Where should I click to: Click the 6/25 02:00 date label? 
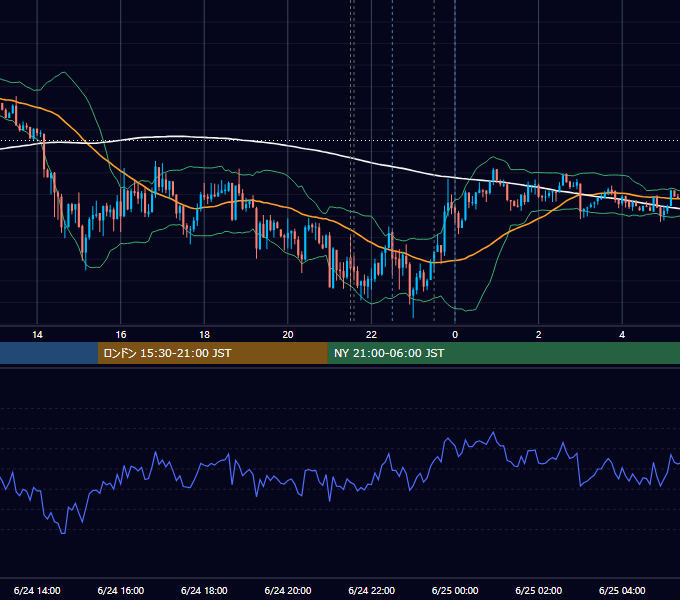pos(539,590)
